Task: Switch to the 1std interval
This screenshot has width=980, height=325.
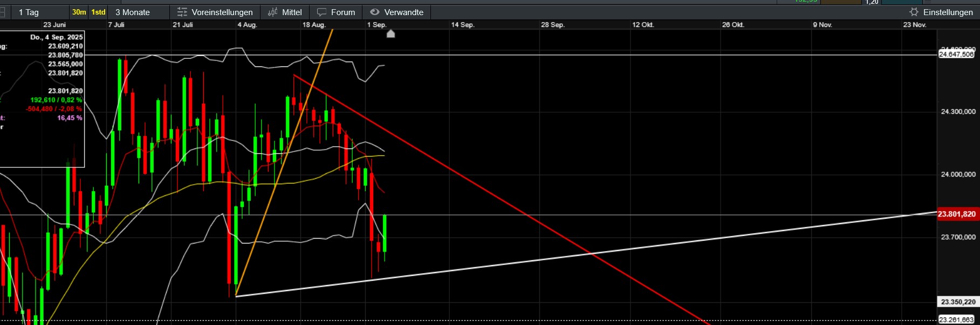Action: pyautogui.click(x=98, y=12)
